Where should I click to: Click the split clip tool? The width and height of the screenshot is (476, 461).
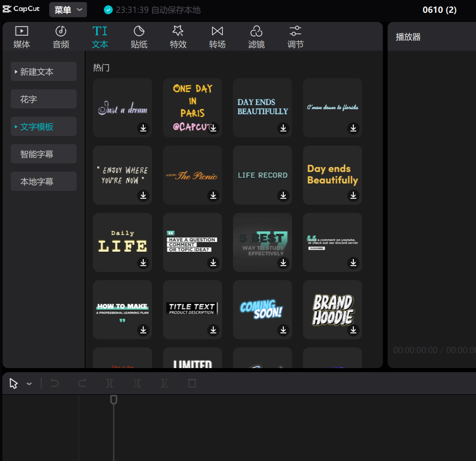point(109,383)
